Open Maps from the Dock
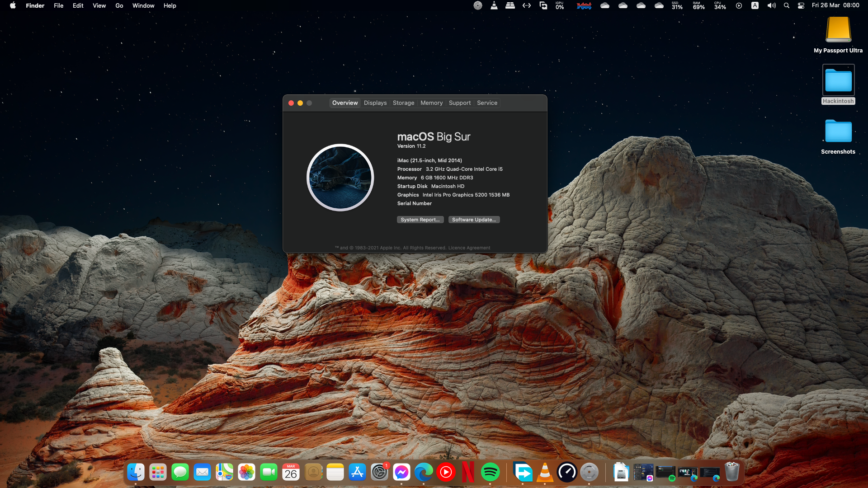Viewport: 868px width, 488px height. pos(224,473)
